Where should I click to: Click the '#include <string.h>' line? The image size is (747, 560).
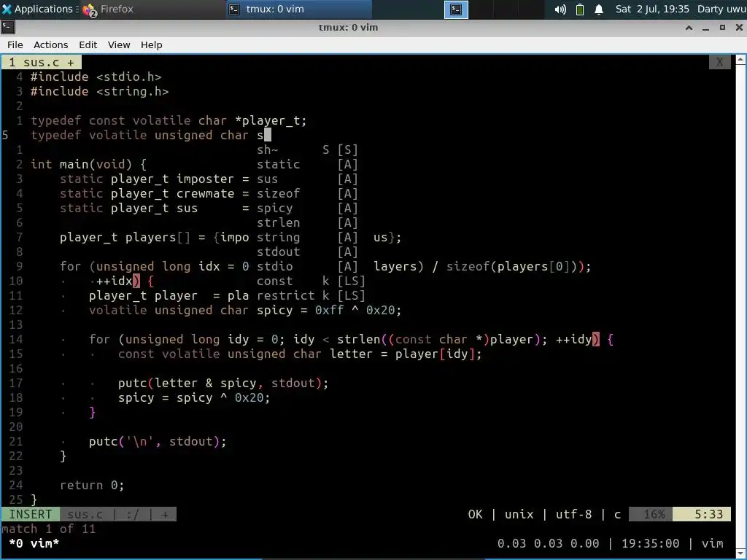coord(99,91)
